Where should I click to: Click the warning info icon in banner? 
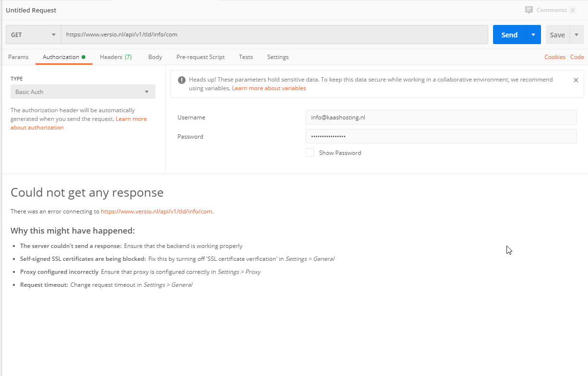point(182,80)
